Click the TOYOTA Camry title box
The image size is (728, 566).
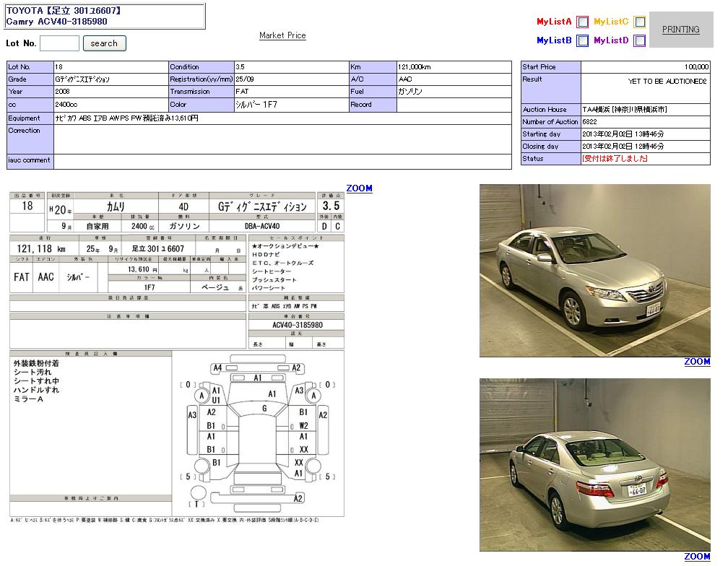point(105,17)
